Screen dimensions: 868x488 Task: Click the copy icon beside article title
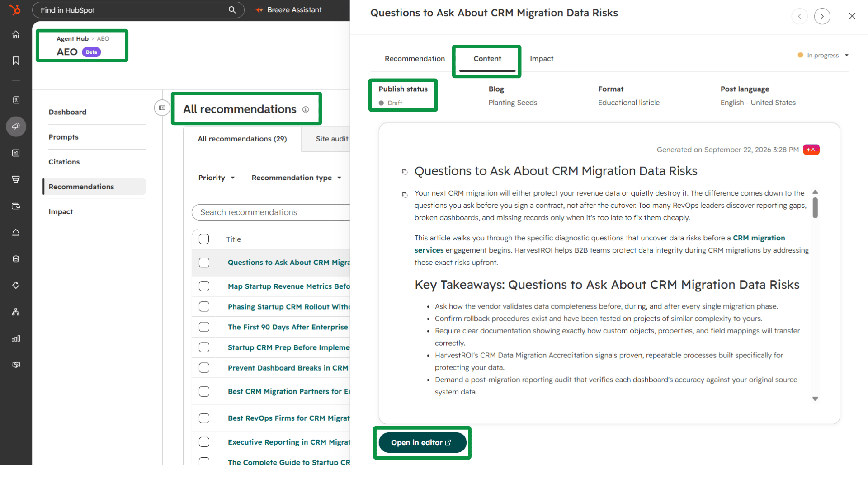[x=405, y=172]
